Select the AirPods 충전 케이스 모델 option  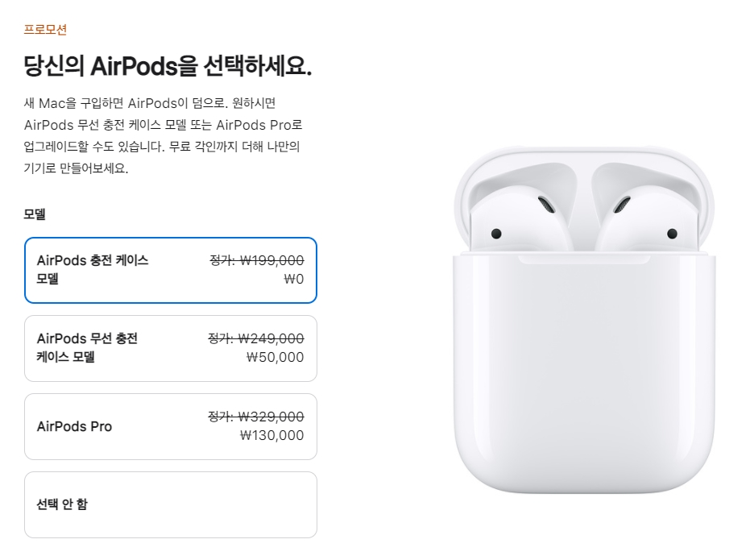pos(171,270)
